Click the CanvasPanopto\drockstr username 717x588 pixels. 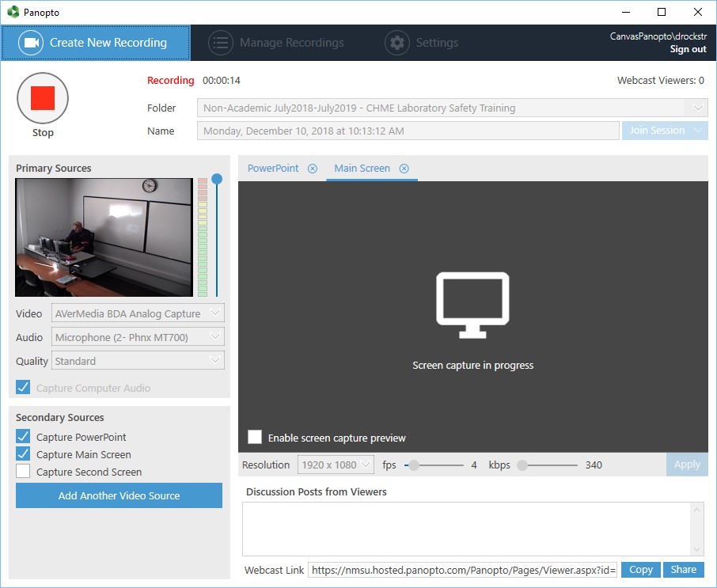(658, 36)
